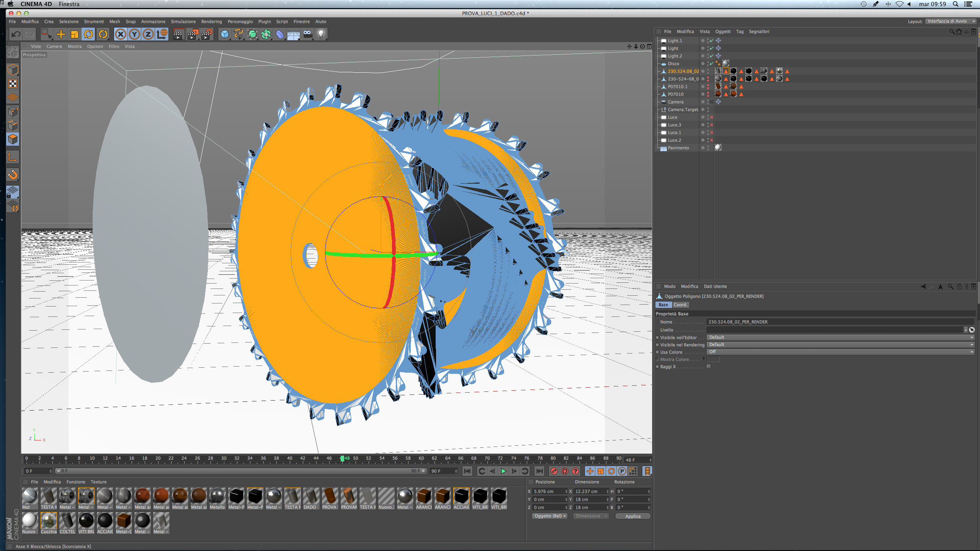Image resolution: width=980 pixels, height=551 pixels.
Task: Select the Move tool in toolbar
Action: pos(60,34)
